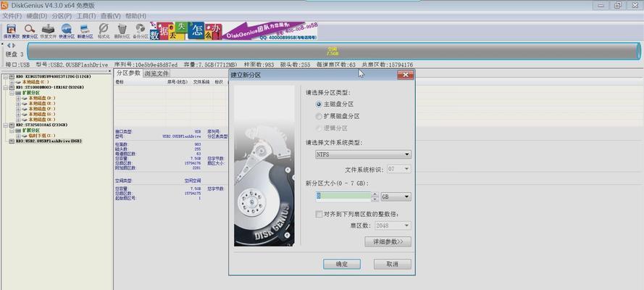The height and width of the screenshot is (290, 644).
Task: Click the new partition size input field
Action: coord(343,196)
